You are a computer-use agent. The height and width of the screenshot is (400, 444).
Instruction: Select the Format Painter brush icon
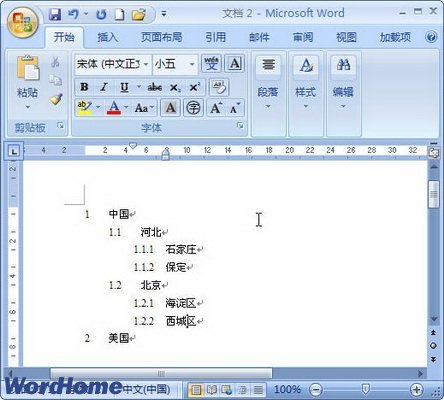tap(56, 99)
